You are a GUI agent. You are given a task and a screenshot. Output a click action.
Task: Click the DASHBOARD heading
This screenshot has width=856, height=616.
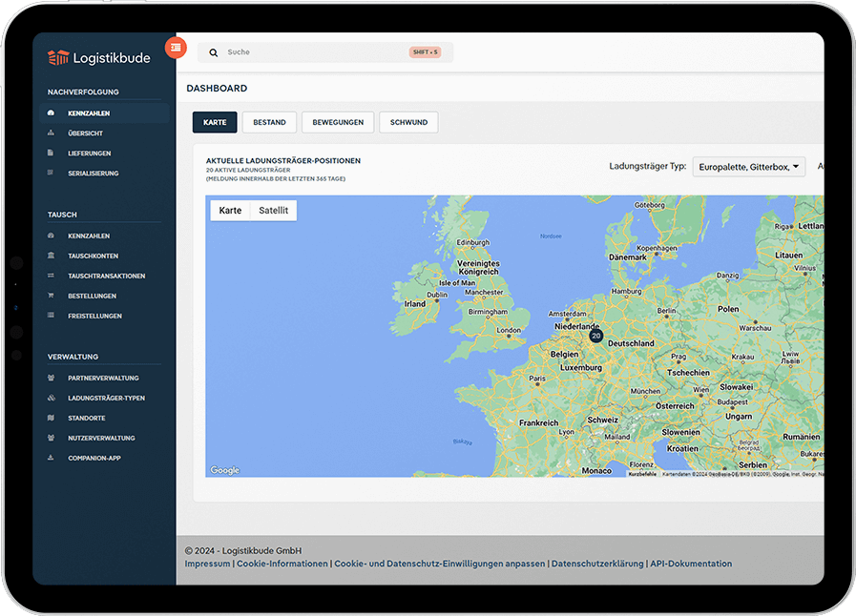[x=217, y=89]
